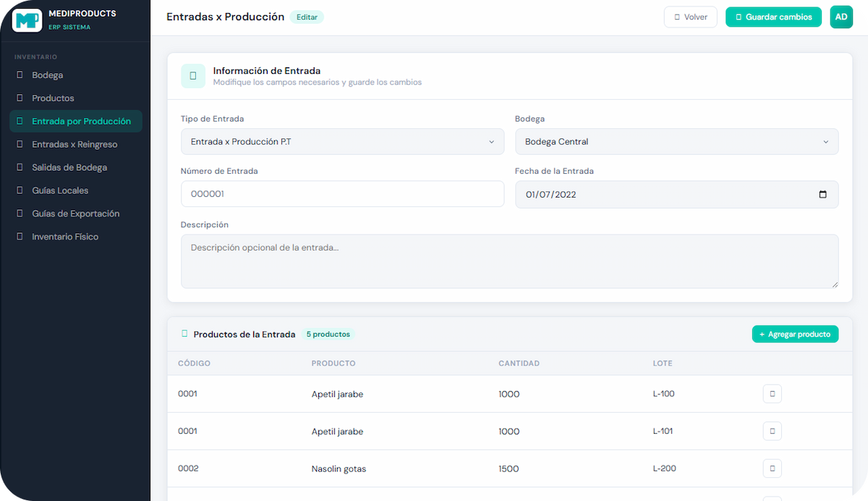
Task: Open Guías Locales in sidebar
Action: coord(75,191)
